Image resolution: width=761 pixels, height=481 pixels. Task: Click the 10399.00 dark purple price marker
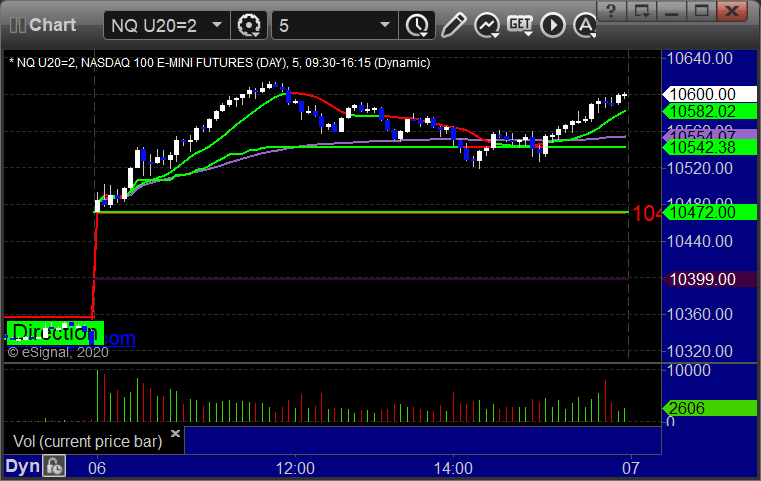tap(710, 279)
